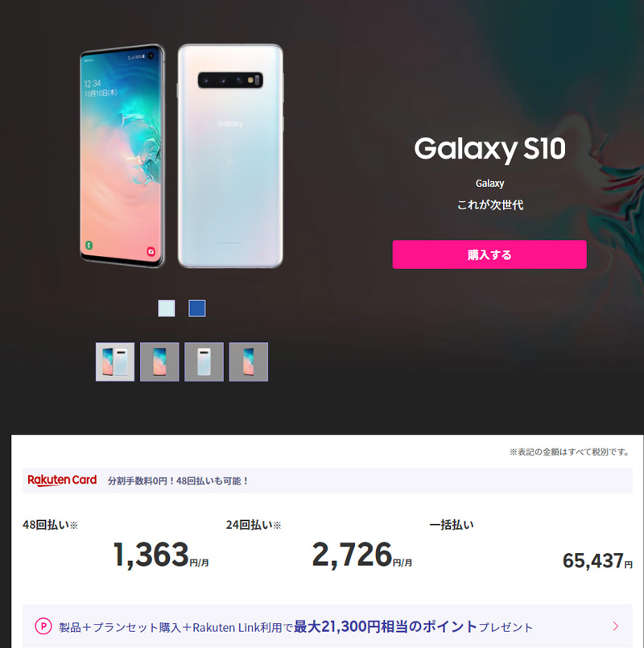644x648 pixels.
Task: Select the 24回払い 2,726円 payment option
Action: click(319, 545)
